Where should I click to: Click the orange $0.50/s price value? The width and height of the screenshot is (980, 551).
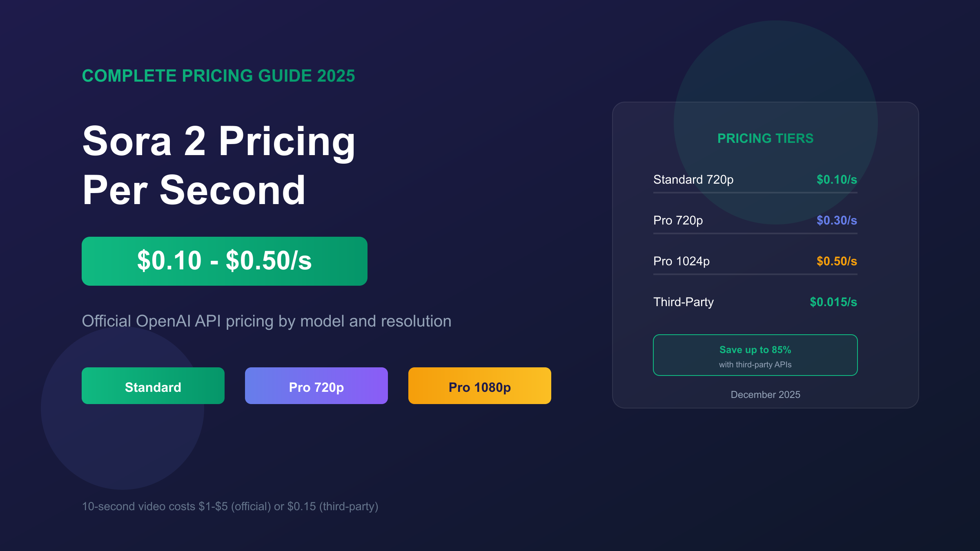837,261
